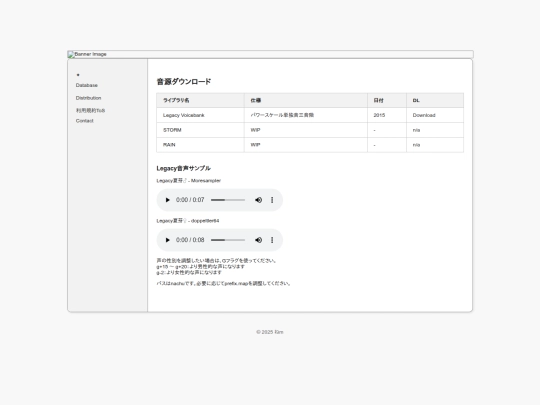Image resolution: width=540 pixels, height=405 pixels.
Task: Click the 音源ダウンロード heading
Action: pos(184,82)
